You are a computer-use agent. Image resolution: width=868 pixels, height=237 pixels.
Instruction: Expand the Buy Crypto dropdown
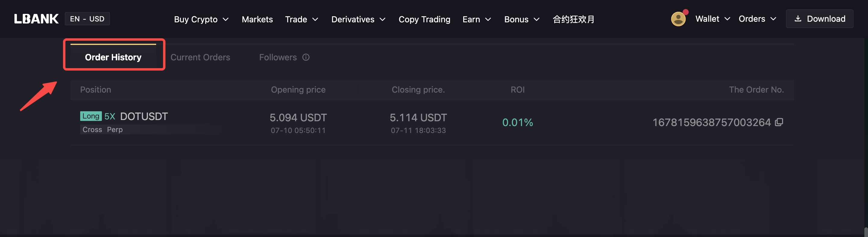(201, 19)
